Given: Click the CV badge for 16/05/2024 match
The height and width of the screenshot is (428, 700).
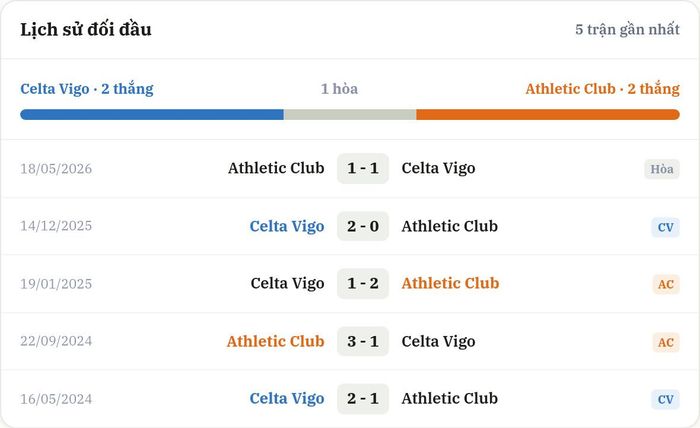Looking at the screenshot, I should (665, 399).
